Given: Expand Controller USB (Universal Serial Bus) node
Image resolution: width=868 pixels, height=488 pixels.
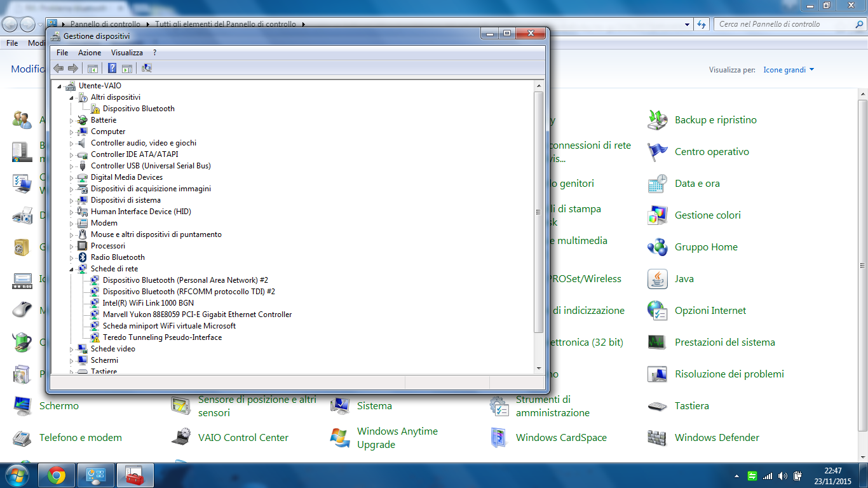Looking at the screenshot, I should (x=71, y=166).
